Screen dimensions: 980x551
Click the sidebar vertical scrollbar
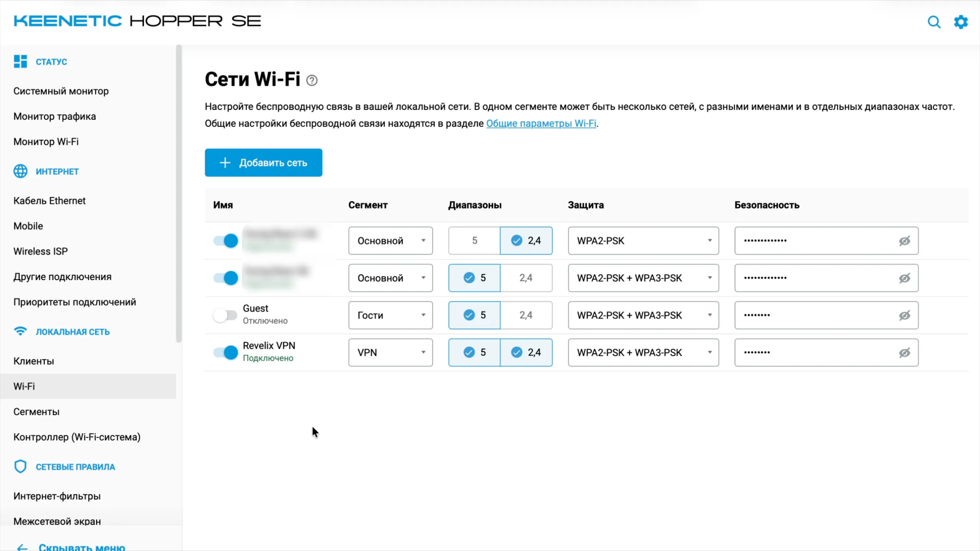coord(178,193)
